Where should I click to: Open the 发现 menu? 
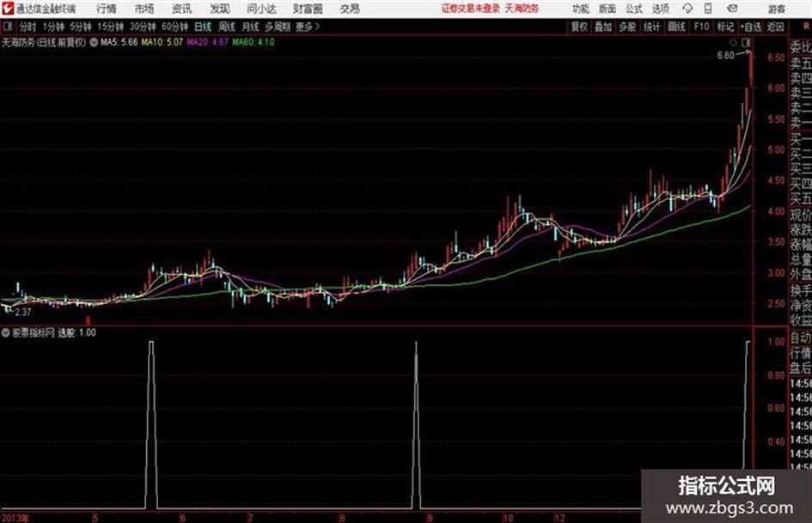coord(220,9)
